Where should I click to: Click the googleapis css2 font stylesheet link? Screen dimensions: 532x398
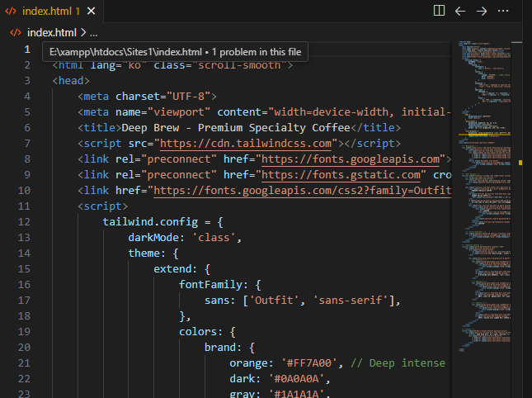(x=302, y=191)
